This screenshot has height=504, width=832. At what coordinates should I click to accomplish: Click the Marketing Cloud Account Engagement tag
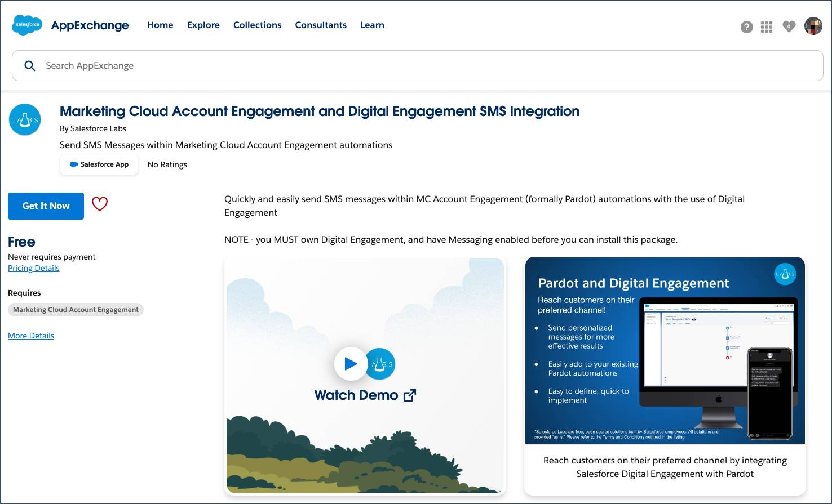(76, 310)
